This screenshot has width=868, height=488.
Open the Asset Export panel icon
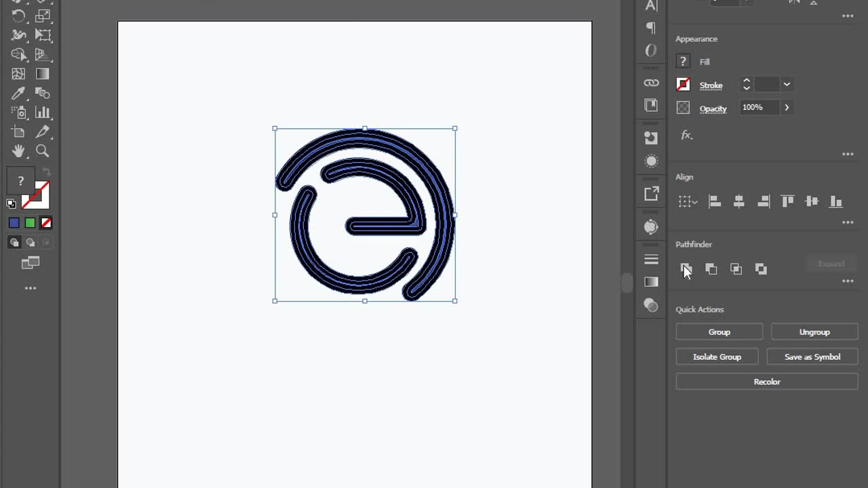click(651, 194)
